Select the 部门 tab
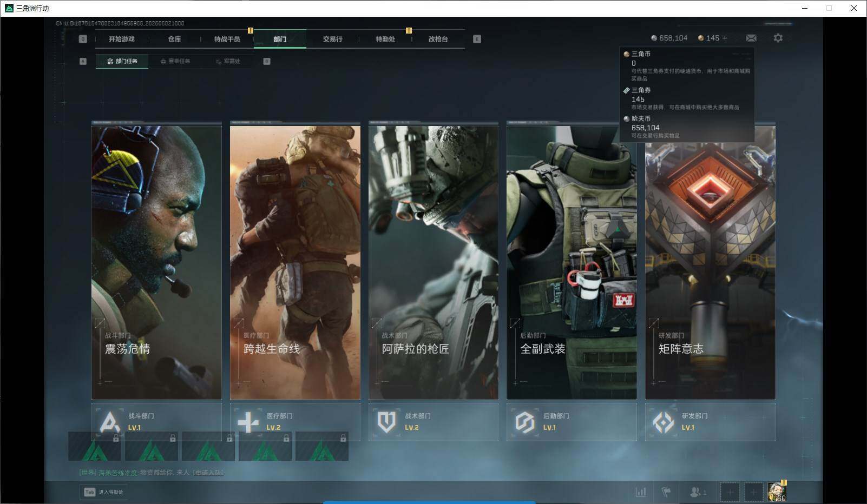867x504 pixels. pos(280,39)
